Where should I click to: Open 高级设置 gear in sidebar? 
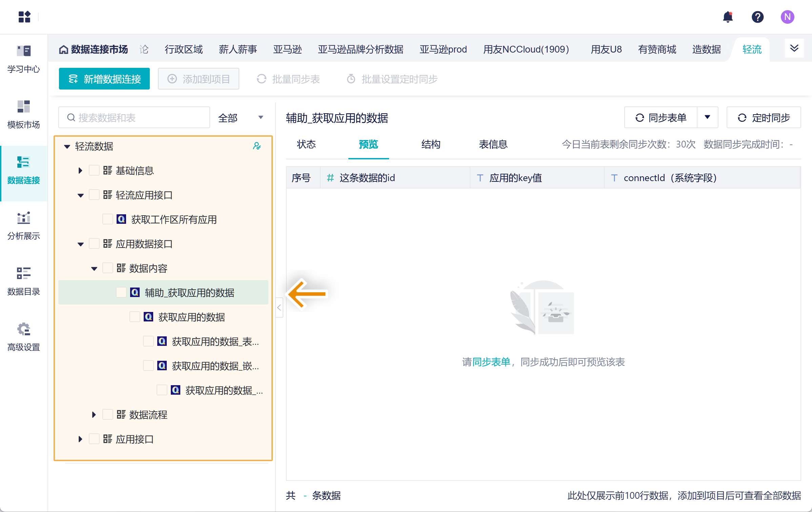coord(24,337)
